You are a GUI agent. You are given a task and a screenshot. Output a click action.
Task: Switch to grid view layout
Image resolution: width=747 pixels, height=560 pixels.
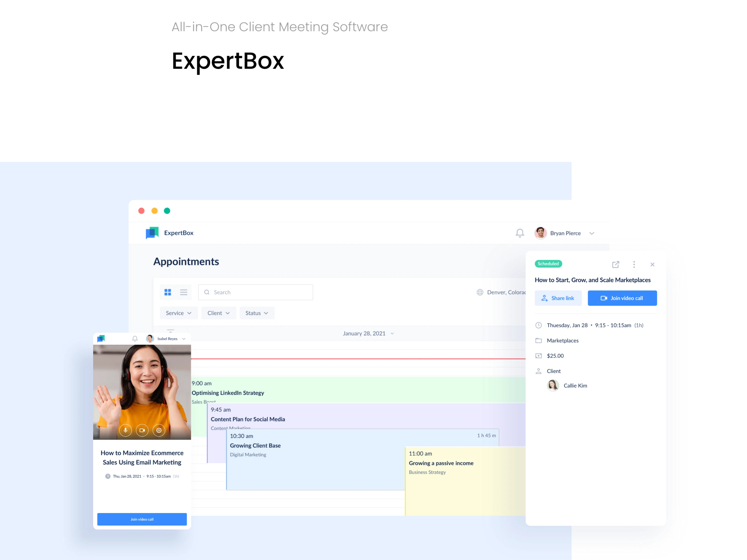[x=168, y=292]
